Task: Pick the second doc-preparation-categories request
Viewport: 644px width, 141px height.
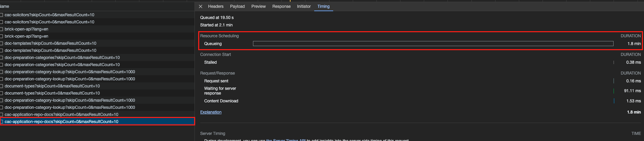Action: point(62,65)
